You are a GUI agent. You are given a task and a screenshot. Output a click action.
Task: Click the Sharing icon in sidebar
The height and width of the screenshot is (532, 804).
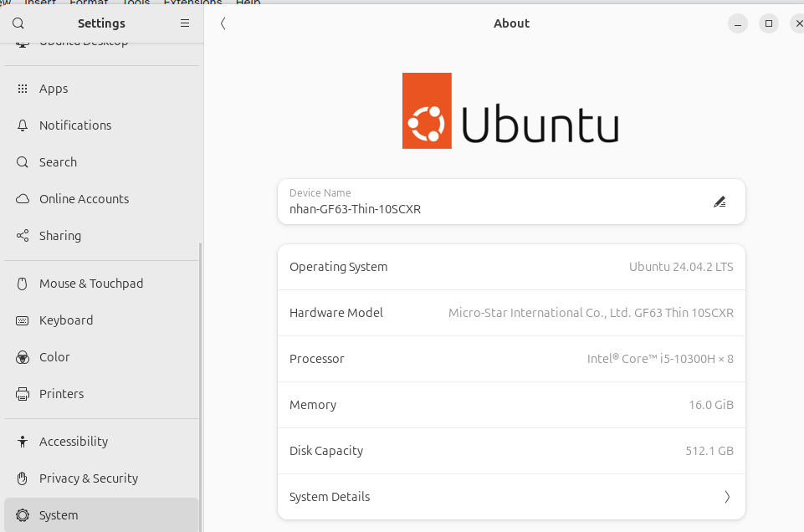[x=23, y=236]
